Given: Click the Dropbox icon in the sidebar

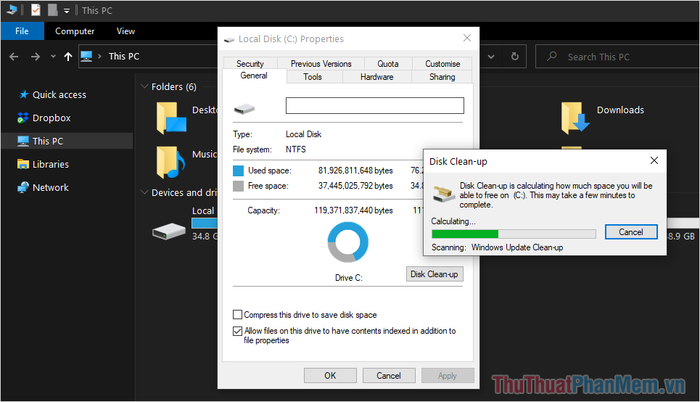Looking at the screenshot, I should [23, 118].
